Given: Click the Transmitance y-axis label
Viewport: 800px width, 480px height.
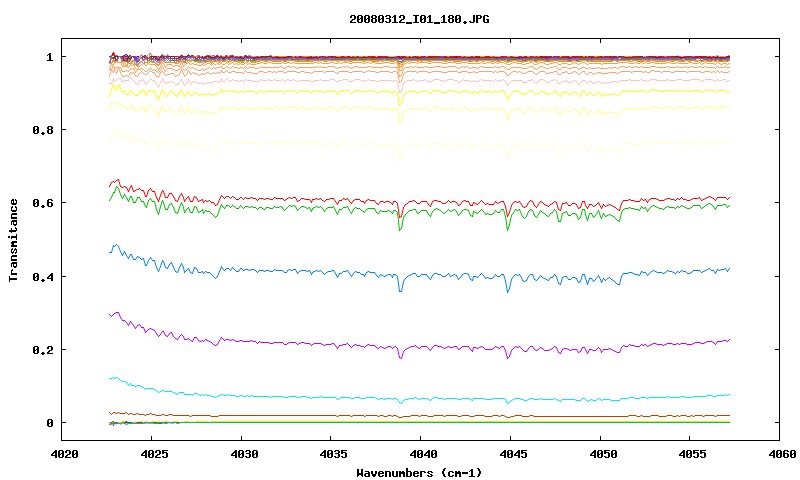Looking at the screenshot, I should click(14, 240).
